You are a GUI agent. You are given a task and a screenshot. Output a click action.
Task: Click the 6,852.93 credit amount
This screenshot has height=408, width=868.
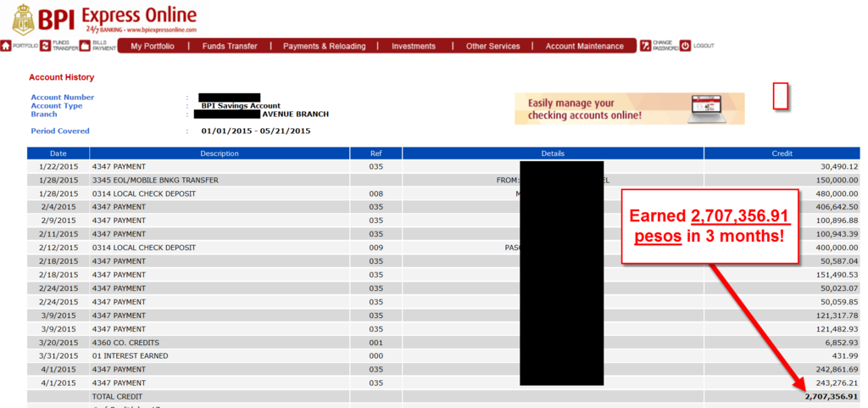842,342
